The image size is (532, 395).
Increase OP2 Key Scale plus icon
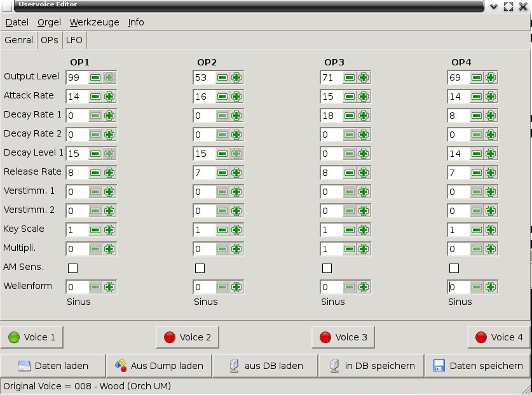point(236,230)
